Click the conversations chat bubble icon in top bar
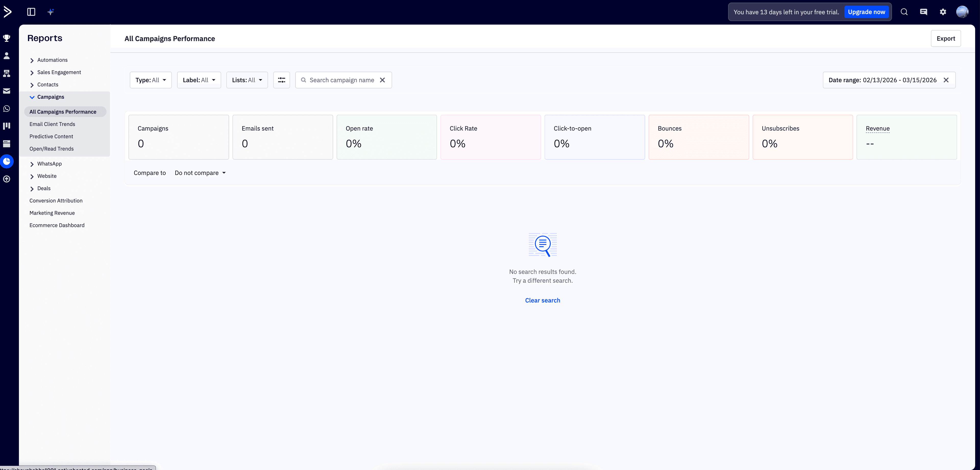The width and height of the screenshot is (980, 470). [x=923, y=12]
